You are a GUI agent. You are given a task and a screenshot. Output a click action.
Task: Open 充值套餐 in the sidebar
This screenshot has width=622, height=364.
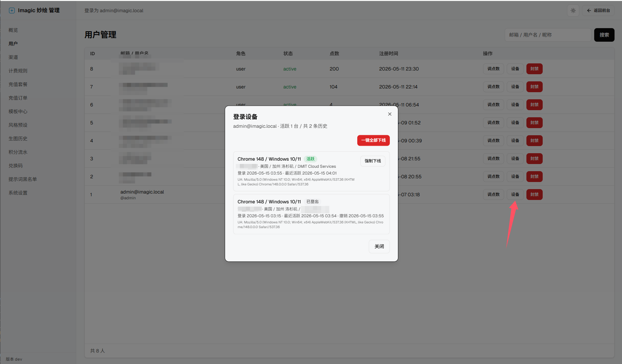pos(18,84)
